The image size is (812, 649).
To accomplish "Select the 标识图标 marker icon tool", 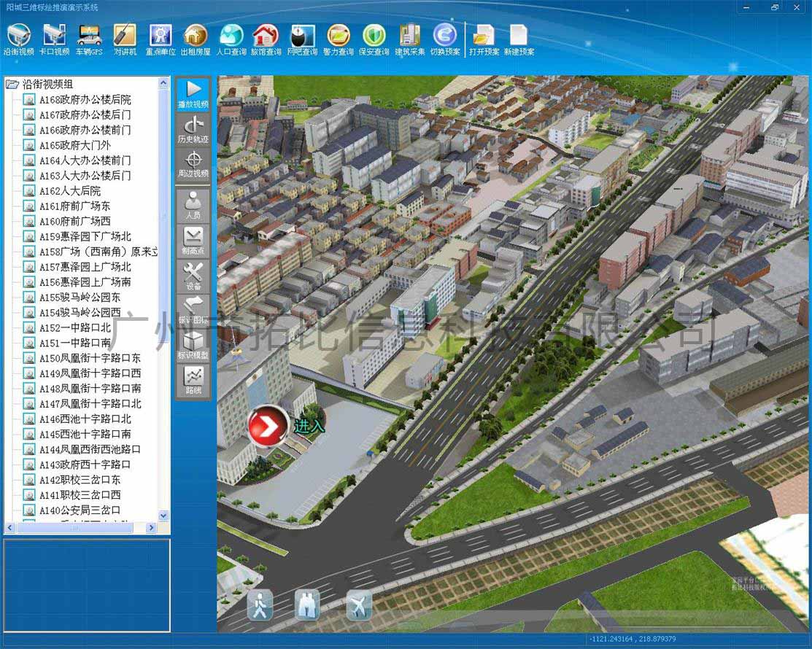I will [193, 310].
